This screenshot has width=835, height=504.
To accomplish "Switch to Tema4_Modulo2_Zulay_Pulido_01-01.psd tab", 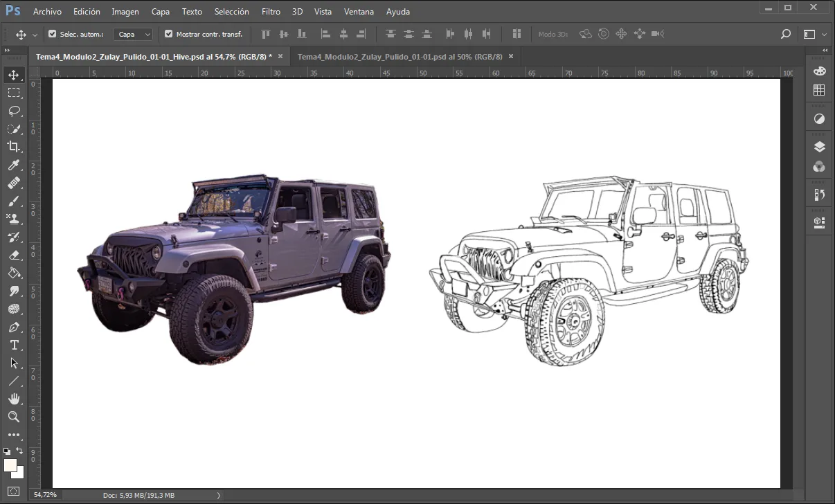I will click(x=400, y=57).
